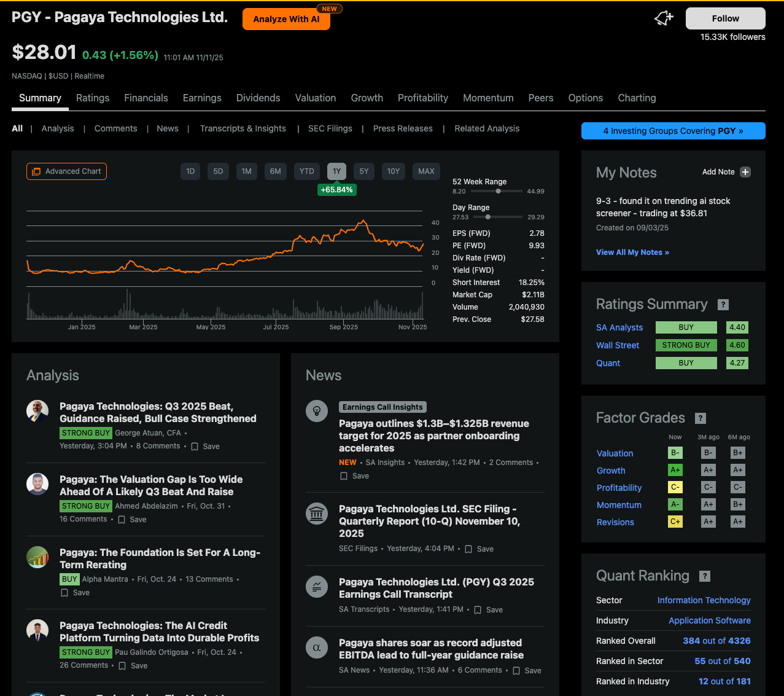This screenshot has width=784, height=696.
Task: Click the A+ Growth grade swatch under Now
Action: click(675, 470)
